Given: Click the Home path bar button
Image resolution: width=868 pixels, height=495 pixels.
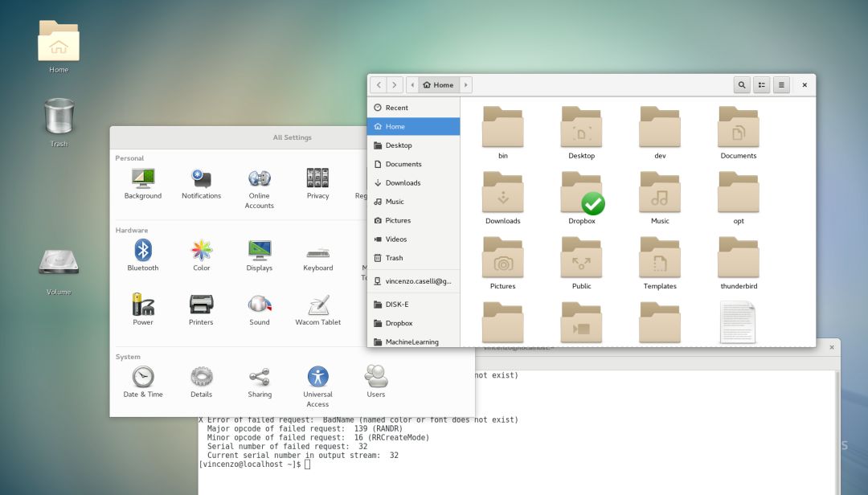Looking at the screenshot, I should (439, 84).
